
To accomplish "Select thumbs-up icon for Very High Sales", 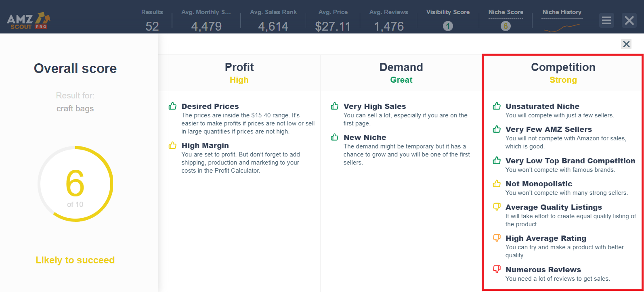I will 335,106.
